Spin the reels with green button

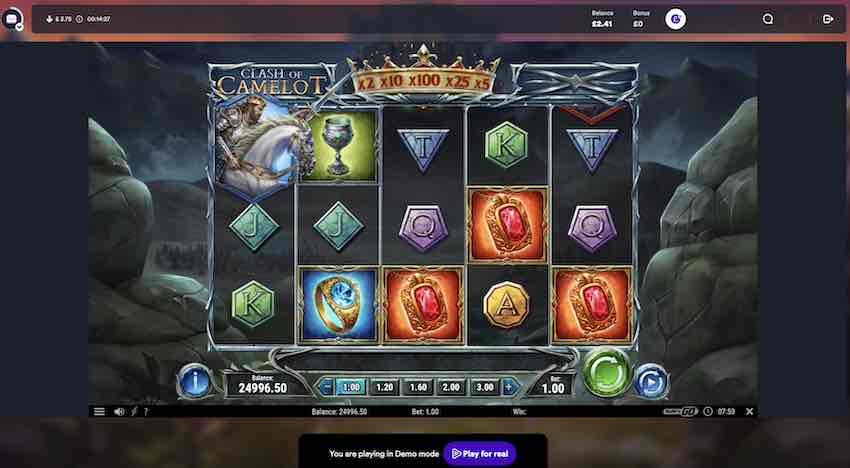[x=606, y=372]
